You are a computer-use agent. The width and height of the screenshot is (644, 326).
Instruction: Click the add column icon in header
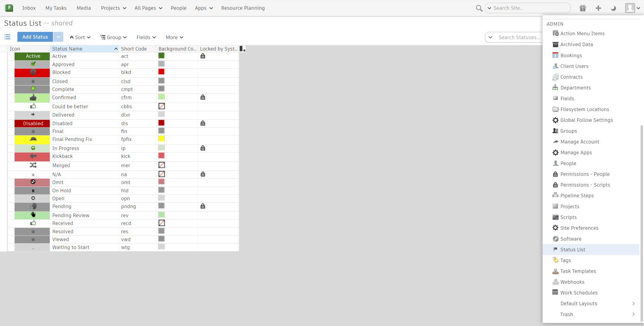pos(242,49)
